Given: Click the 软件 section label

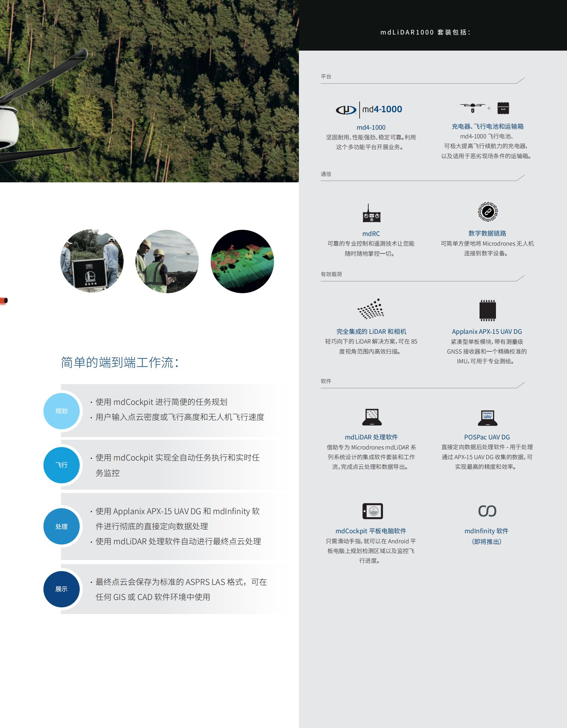Looking at the screenshot, I should point(326,381).
